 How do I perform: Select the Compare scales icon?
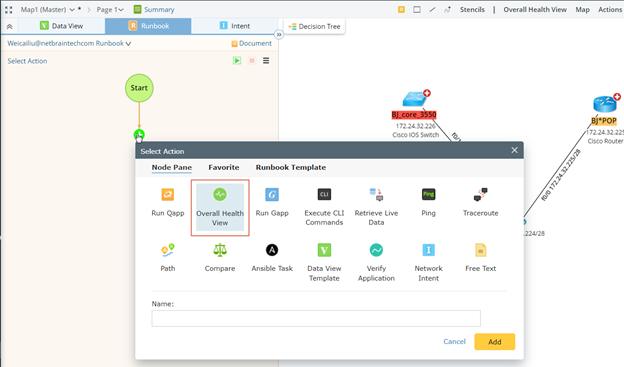[220, 250]
